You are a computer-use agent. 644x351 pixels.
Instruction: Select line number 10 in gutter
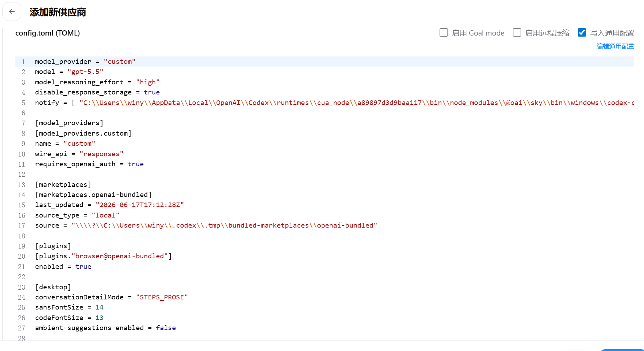22,154
